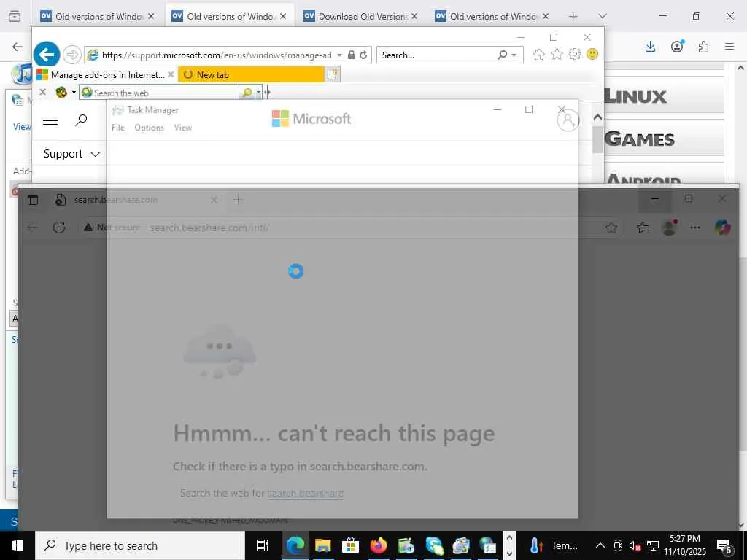Viewport: 747px width, 560px height.
Task: Click the IE address bar URL
Action: pos(217,55)
